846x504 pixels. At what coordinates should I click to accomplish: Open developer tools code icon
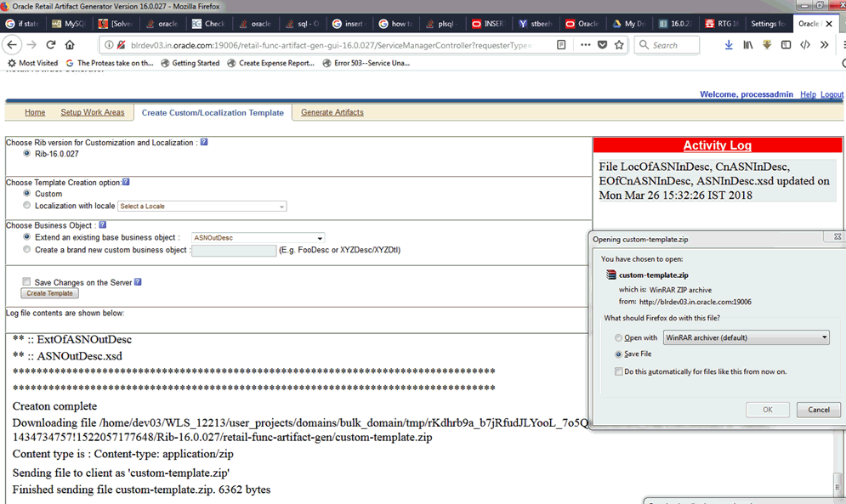(805, 45)
